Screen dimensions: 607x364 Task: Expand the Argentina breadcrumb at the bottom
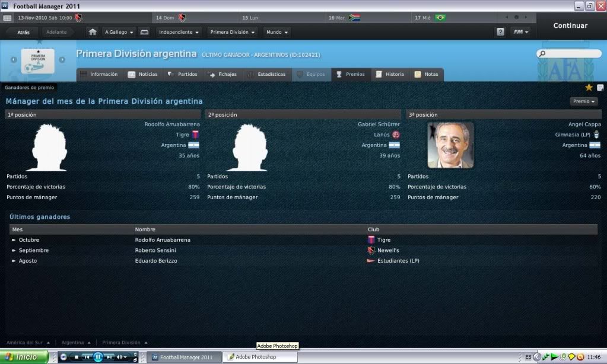pyautogui.click(x=76, y=342)
